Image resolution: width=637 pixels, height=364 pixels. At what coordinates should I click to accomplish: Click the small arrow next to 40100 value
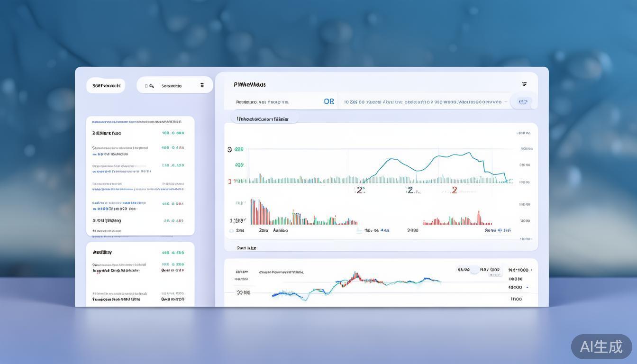point(527,287)
